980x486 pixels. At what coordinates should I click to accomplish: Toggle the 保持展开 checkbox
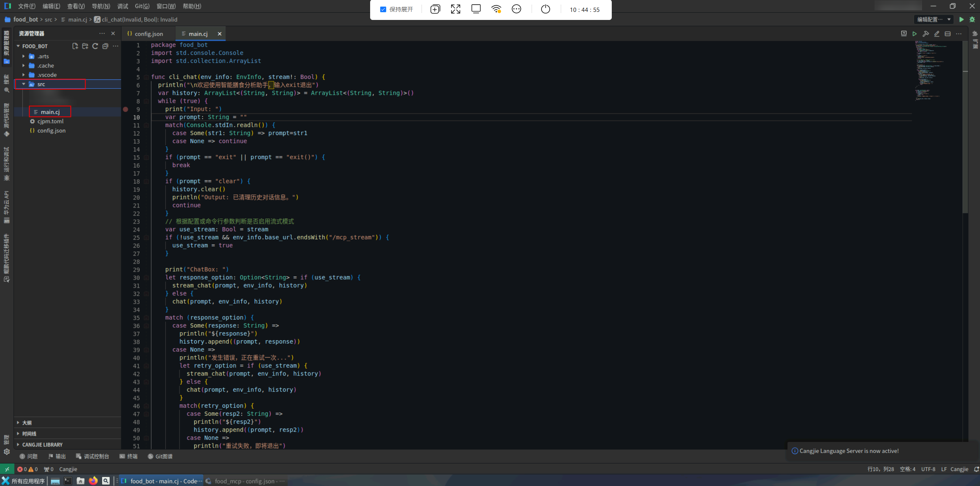pyautogui.click(x=383, y=10)
